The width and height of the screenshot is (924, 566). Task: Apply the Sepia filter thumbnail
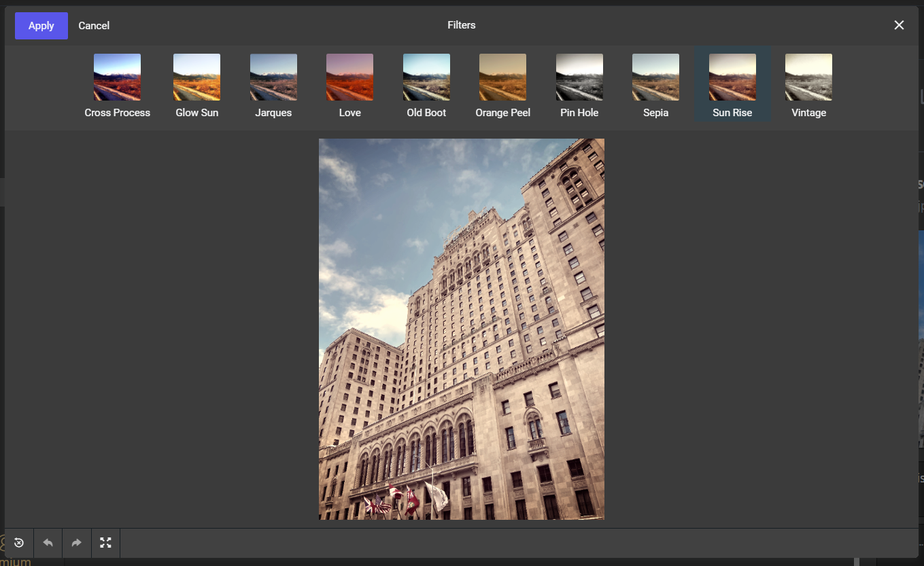point(656,77)
